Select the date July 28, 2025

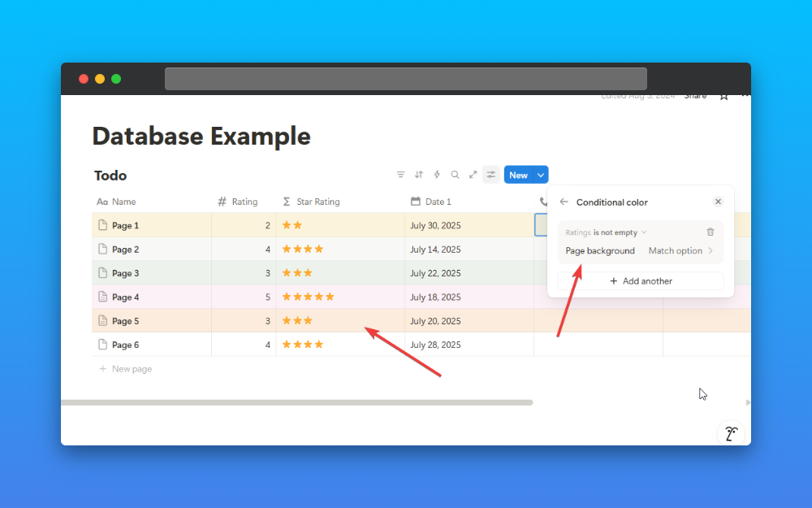point(435,345)
